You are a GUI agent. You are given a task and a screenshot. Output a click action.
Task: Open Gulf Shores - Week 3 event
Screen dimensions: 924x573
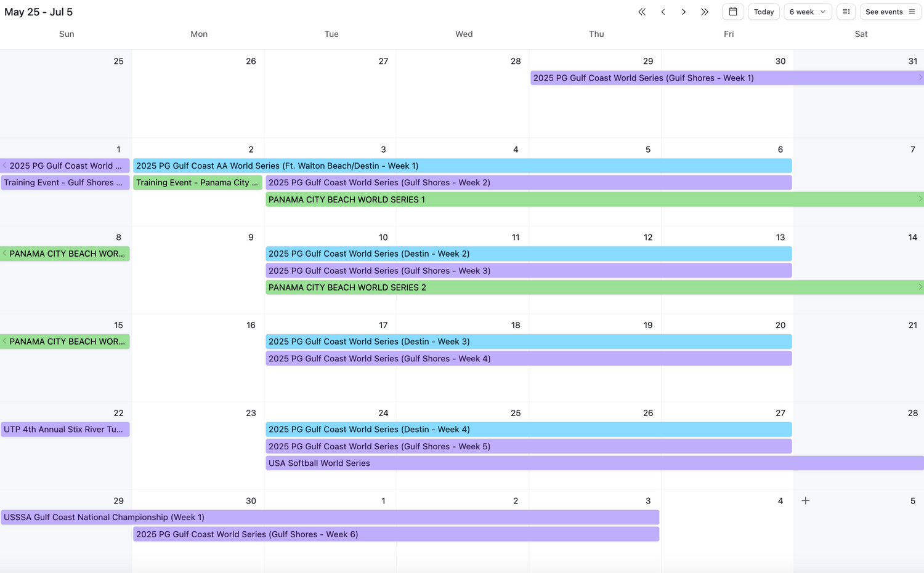click(x=529, y=271)
